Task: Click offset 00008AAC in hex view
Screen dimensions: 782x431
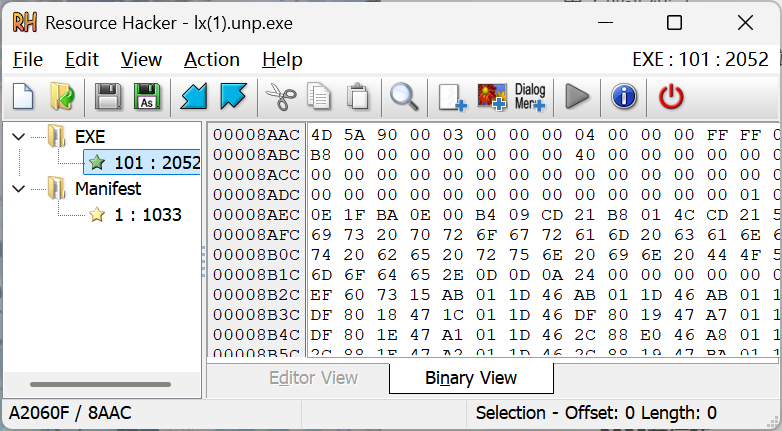Action: pyautogui.click(x=256, y=135)
